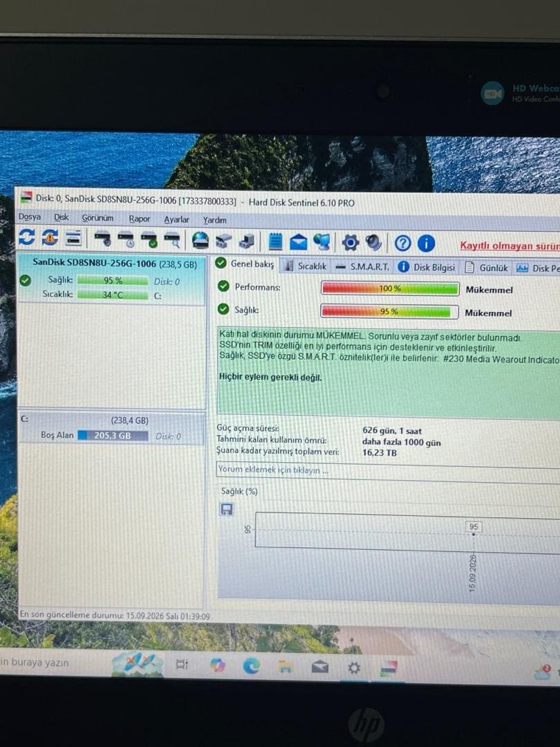Click Hard Disk Sentinel icon in the taskbar

tap(388, 668)
